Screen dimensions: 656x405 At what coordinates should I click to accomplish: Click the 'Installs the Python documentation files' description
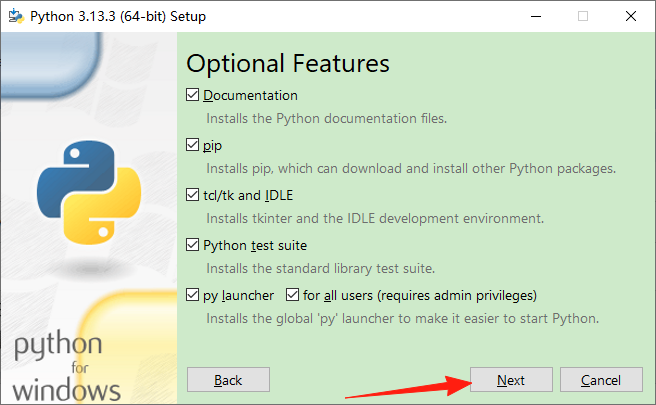pyautogui.click(x=326, y=118)
